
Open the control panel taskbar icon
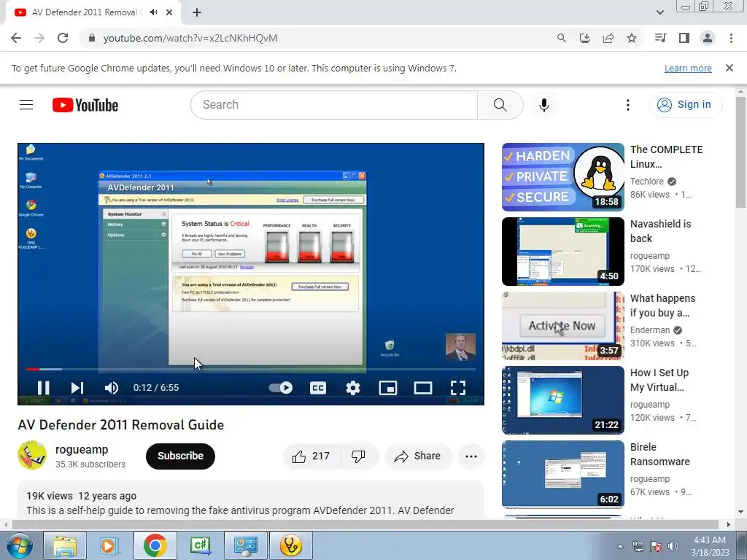(246, 545)
